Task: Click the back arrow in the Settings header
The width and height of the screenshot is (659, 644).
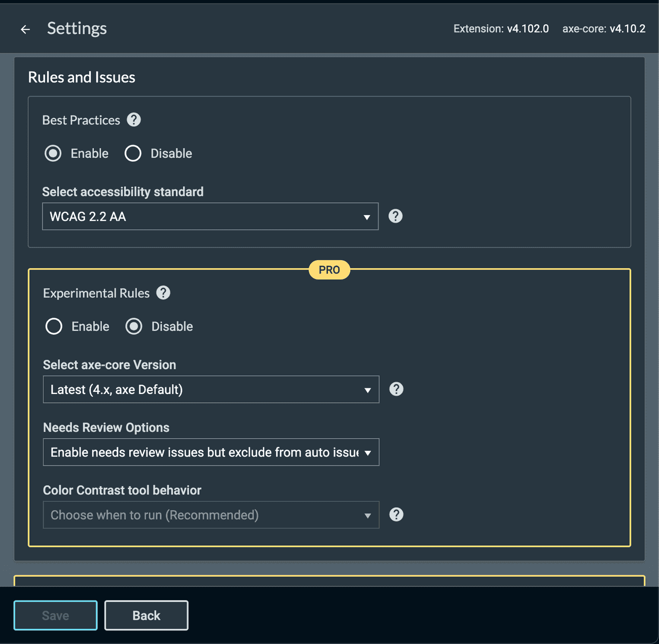Action: (x=25, y=29)
